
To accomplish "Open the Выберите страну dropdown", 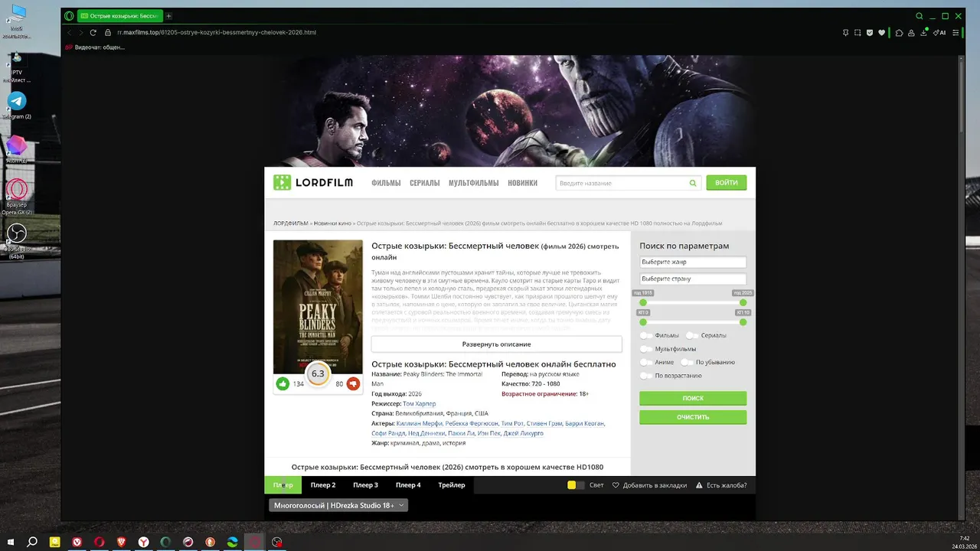I will click(x=693, y=279).
